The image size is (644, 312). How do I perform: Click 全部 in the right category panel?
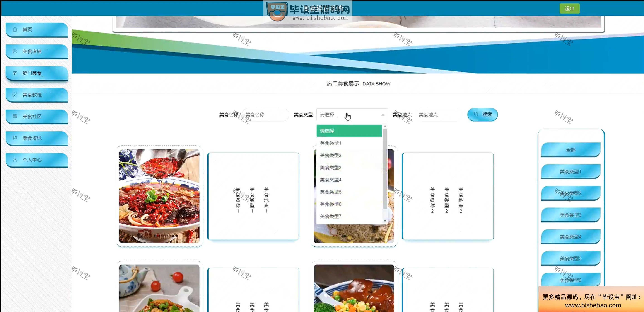point(571,150)
